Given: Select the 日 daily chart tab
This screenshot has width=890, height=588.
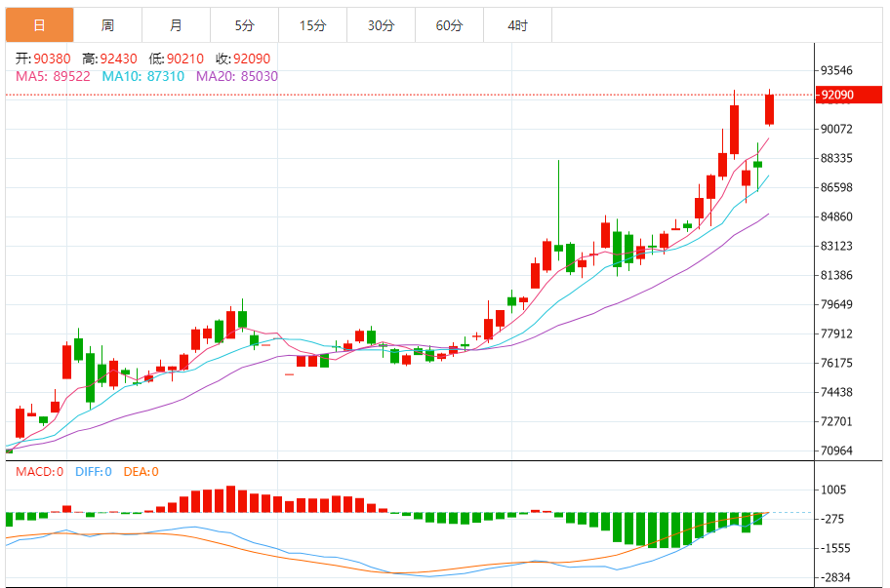Looking at the screenshot, I should coord(39,25).
